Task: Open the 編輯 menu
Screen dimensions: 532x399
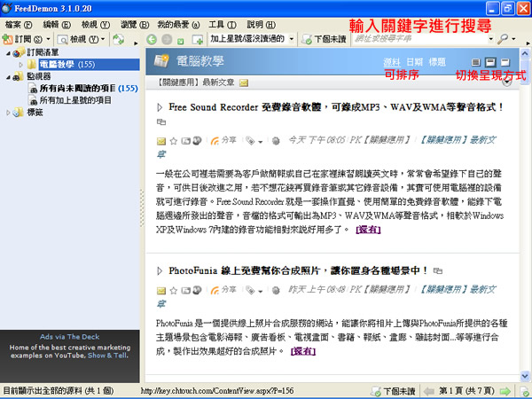Action: click(x=57, y=25)
